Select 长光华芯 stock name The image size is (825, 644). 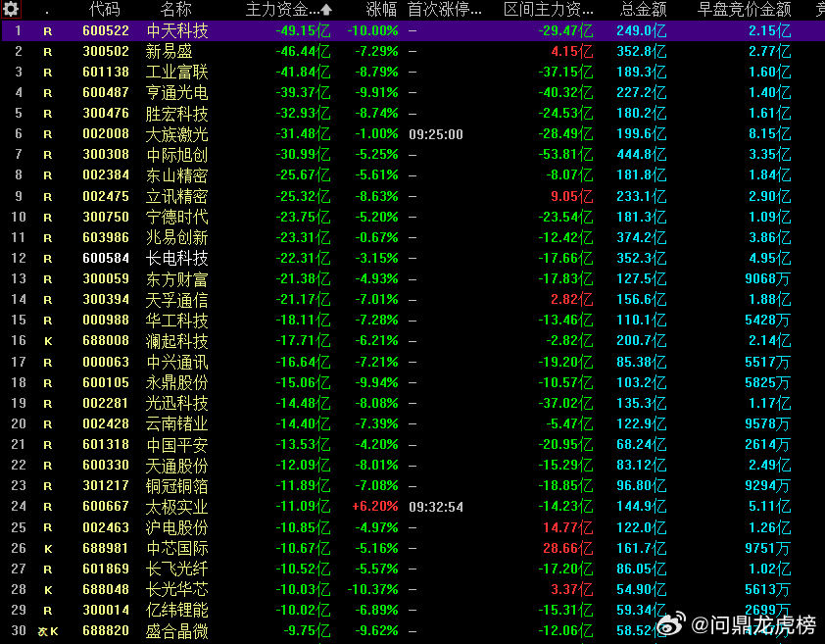[176, 590]
